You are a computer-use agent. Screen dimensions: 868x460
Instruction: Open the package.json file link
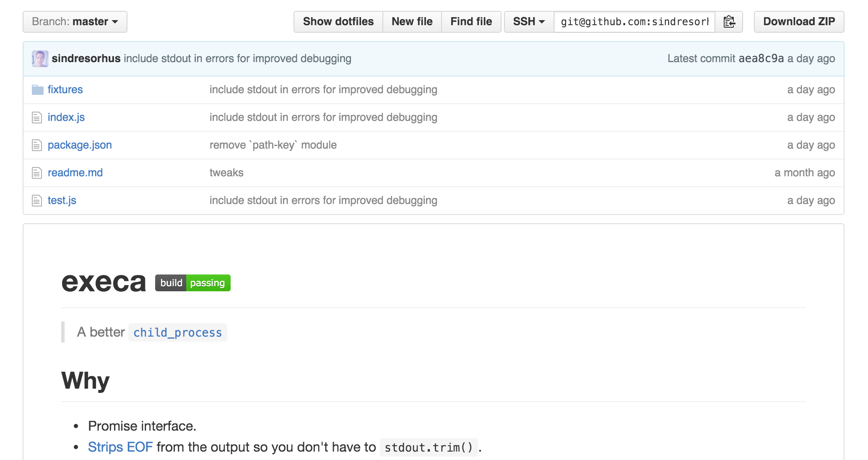[x=80, y=145]
